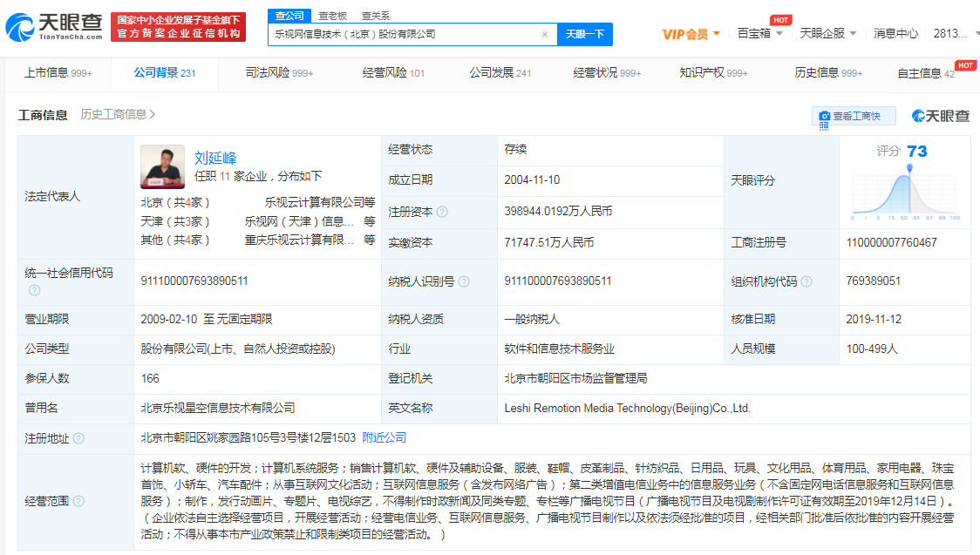Click the 附近公司 link

click(x=385, y=437)
